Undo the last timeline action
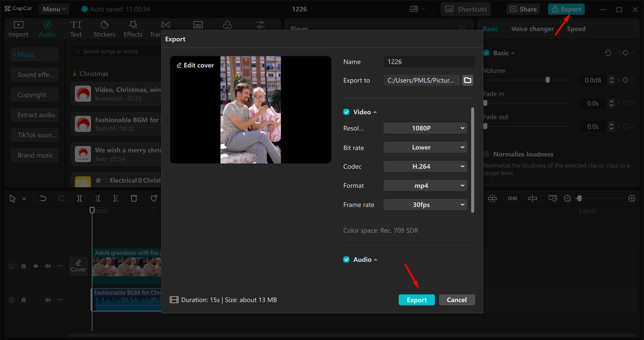 pyautogui.click(x=43, y=198)
